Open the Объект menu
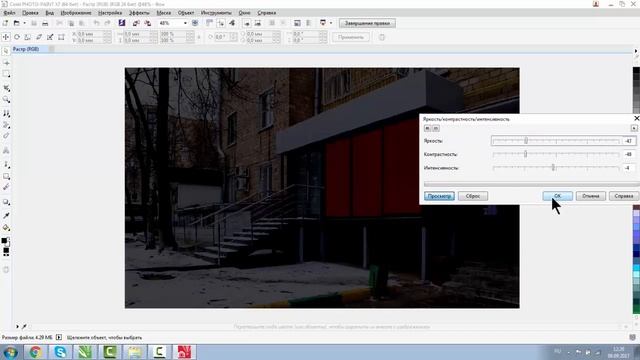 [186, 13]
